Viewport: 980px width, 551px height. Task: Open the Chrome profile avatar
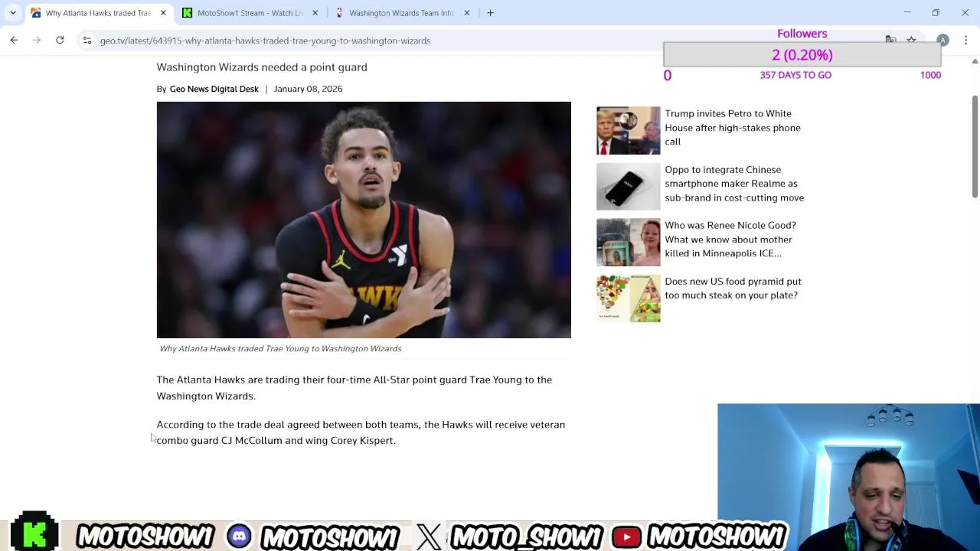pos(942,41)
